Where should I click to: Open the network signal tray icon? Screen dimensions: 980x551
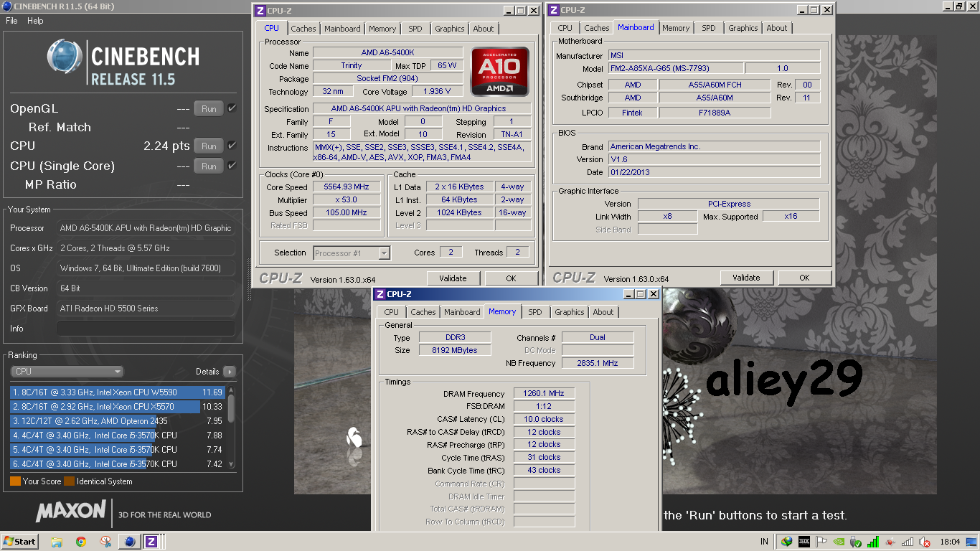coord(908,542)
